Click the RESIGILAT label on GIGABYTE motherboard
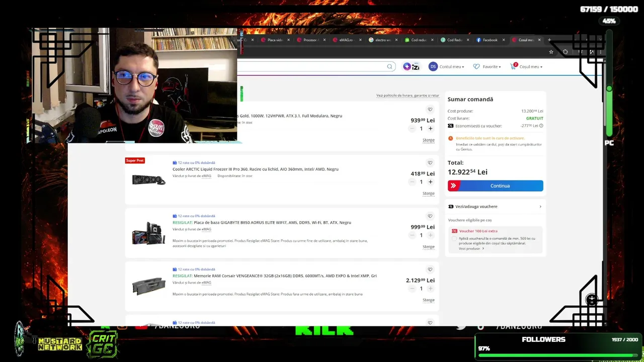 click(x=182, y=222)
